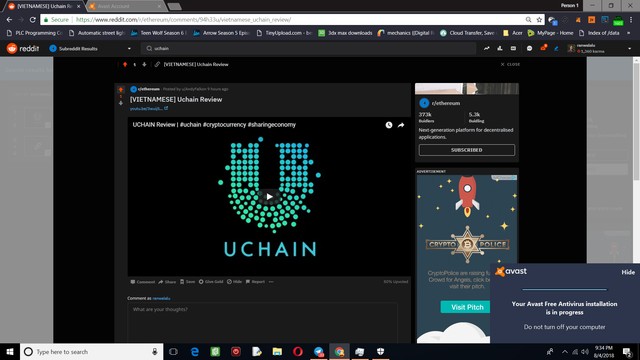Open the 3dx max downloads bookmark
The height and width of the screenshot is (360, 640).
click(x=345, y=33)
